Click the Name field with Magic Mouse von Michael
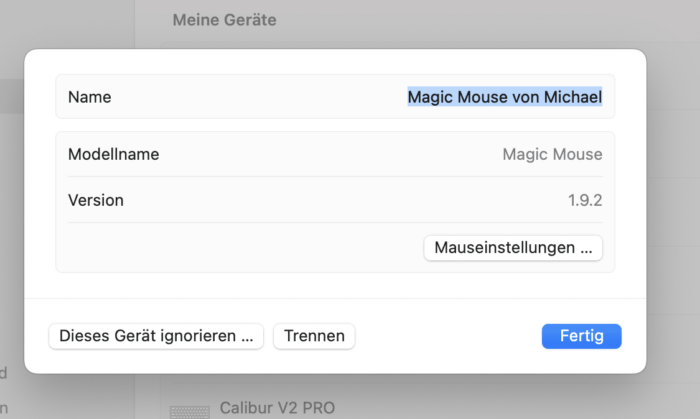The image size is (700, 419). [335, 97]
